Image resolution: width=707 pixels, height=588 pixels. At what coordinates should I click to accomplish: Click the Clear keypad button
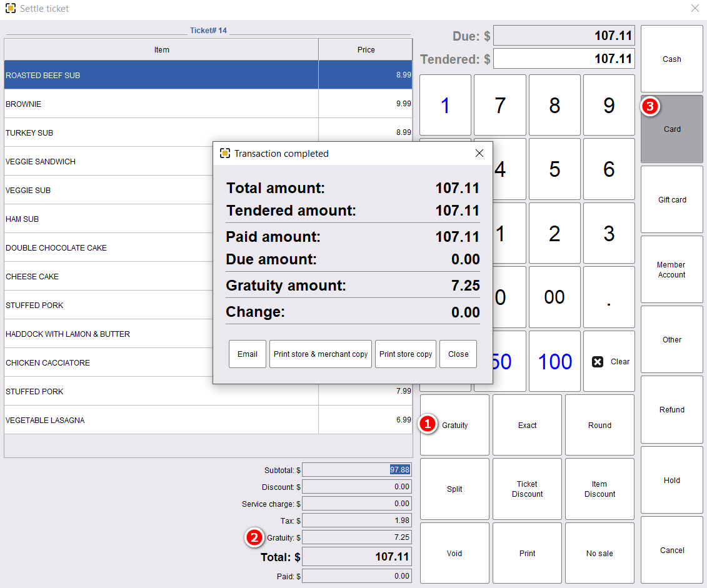[609, 361]
